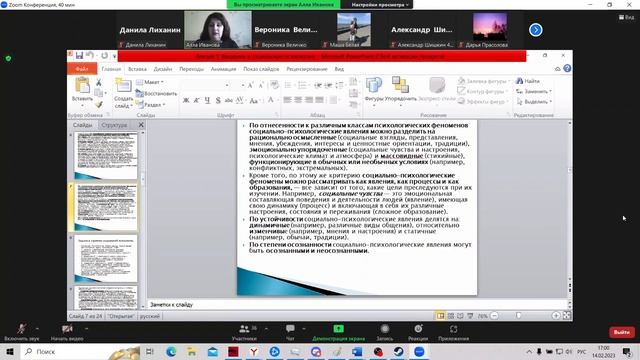Open Zoom Chat (Чат) panel
This screenshot has height=360, width=640.
290,331
